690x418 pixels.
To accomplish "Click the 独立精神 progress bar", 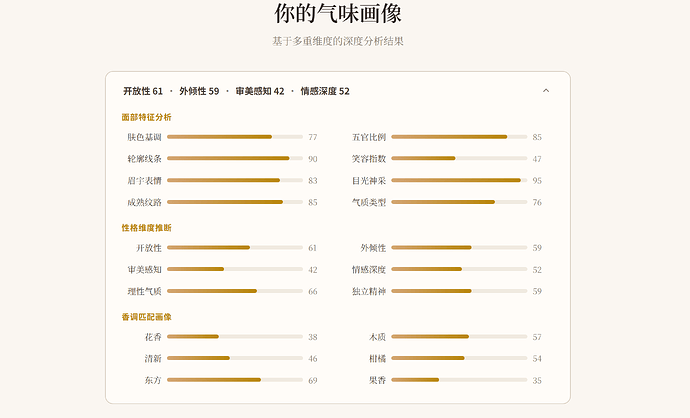I will tap(459, 291).
